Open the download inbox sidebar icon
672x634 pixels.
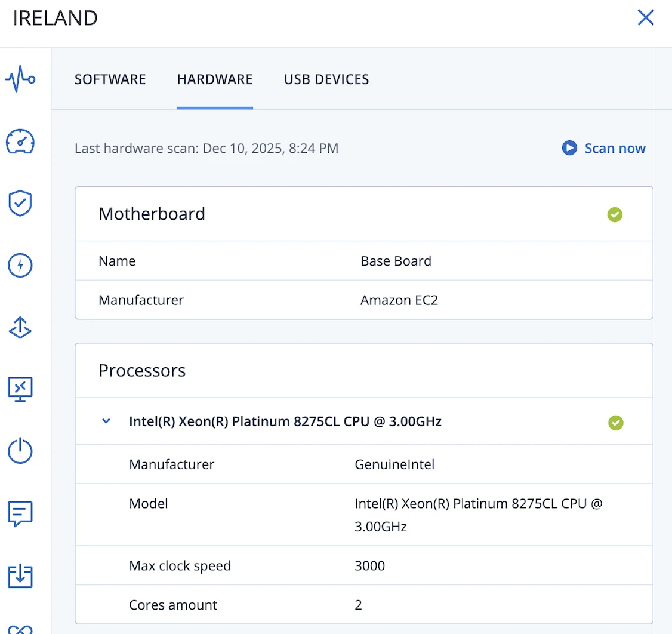[20, 576]
